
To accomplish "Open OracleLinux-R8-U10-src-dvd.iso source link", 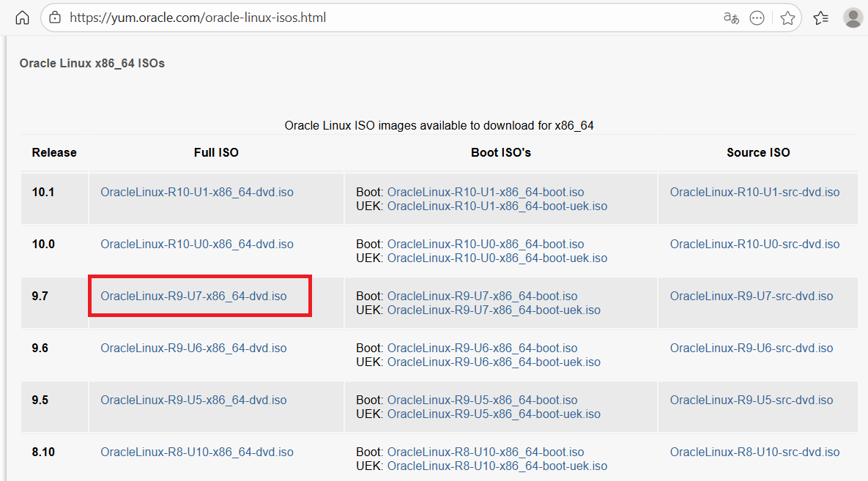I will tap(754, 452).
